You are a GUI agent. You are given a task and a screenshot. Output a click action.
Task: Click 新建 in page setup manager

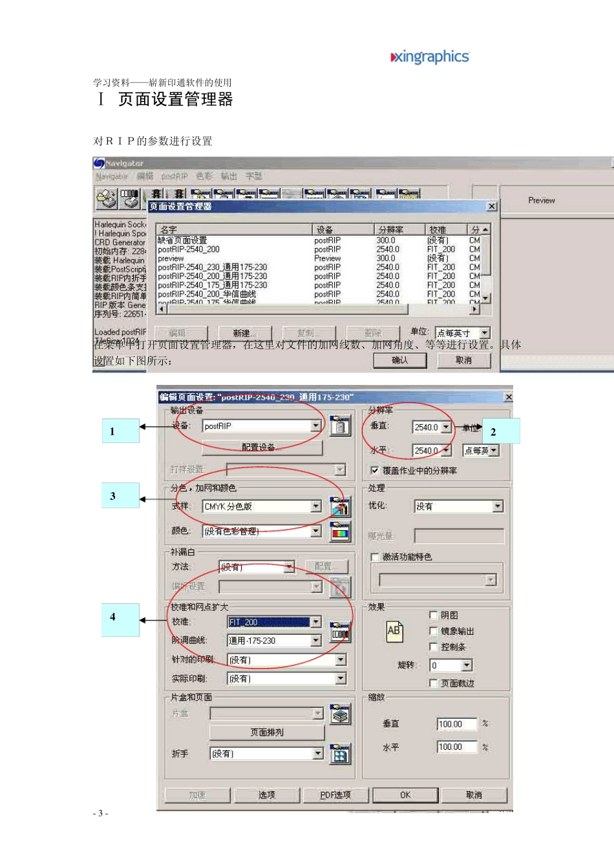[245, 333]
